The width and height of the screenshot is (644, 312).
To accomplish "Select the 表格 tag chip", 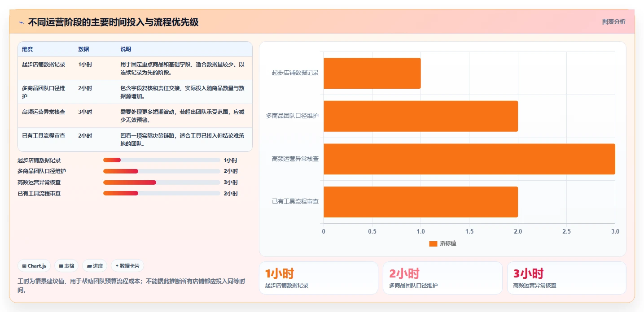I will tap(66, 266).
